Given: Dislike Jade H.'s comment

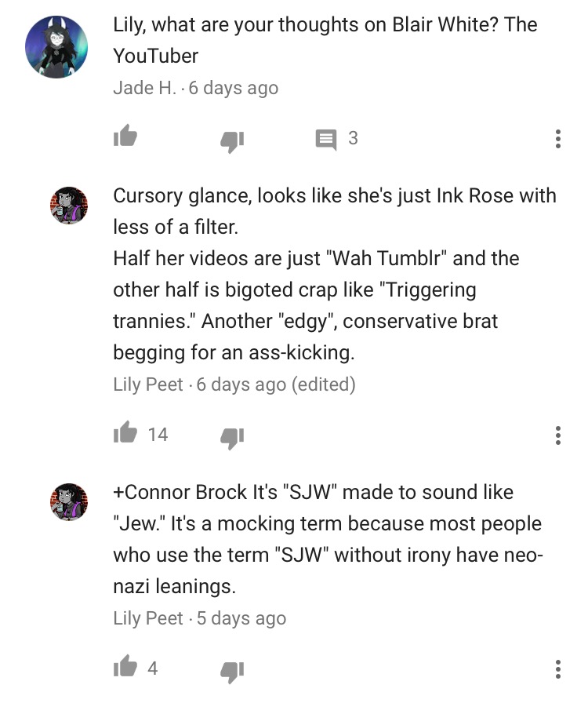Looking at the screenshot, I should [232, 142].
